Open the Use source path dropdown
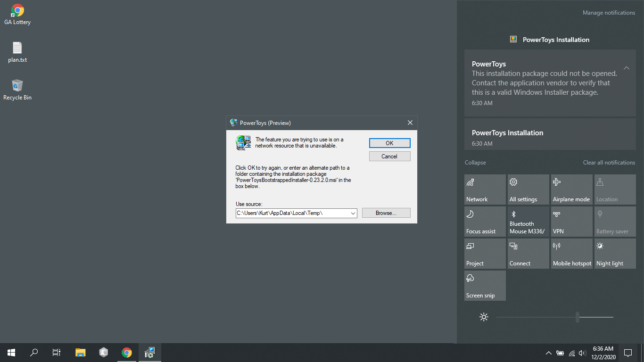 (353, 213)
